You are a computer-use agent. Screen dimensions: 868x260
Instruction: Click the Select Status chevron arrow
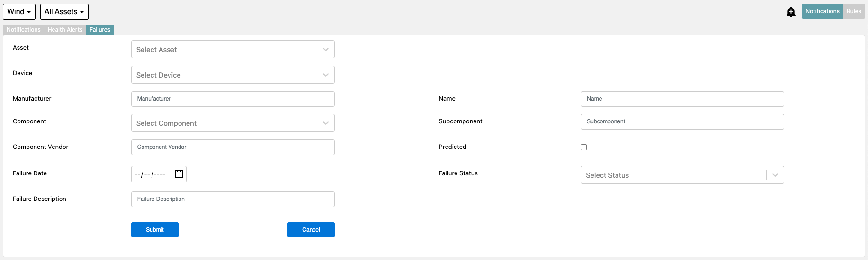[775, 175]
